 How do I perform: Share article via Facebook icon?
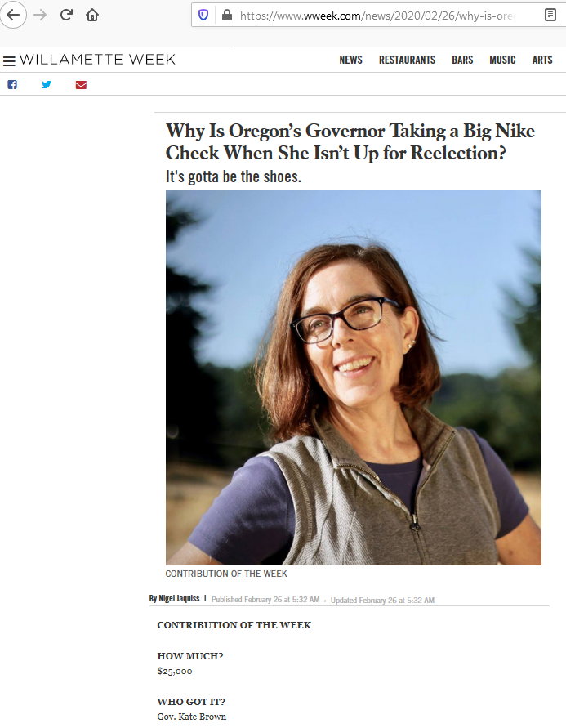point(12,84)
